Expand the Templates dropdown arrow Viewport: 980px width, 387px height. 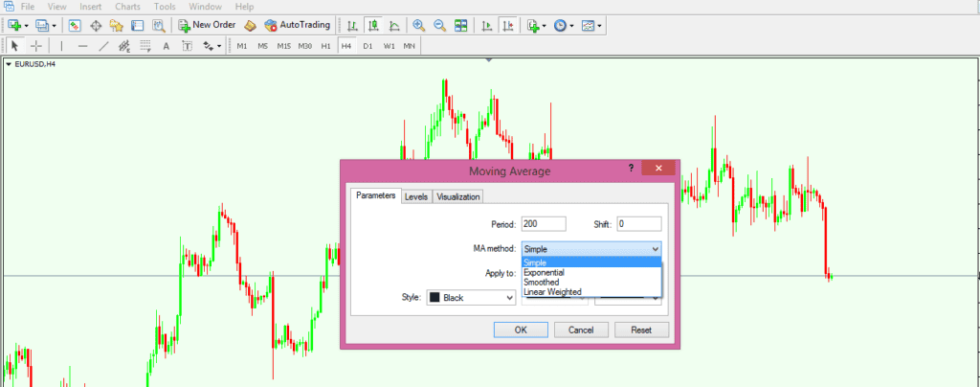tap(599, 26)
